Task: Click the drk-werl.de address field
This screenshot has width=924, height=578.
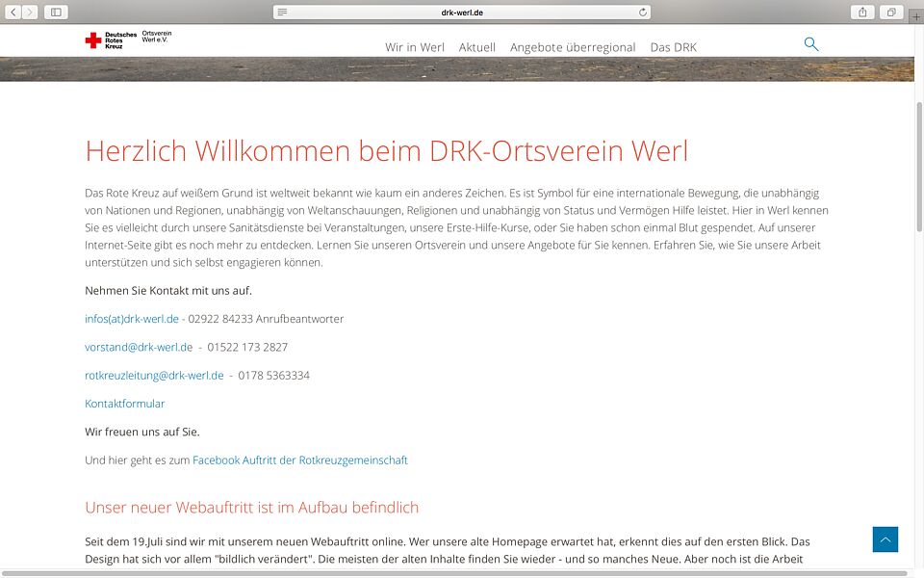Action: pyautogui.click(x=462, y=12)
